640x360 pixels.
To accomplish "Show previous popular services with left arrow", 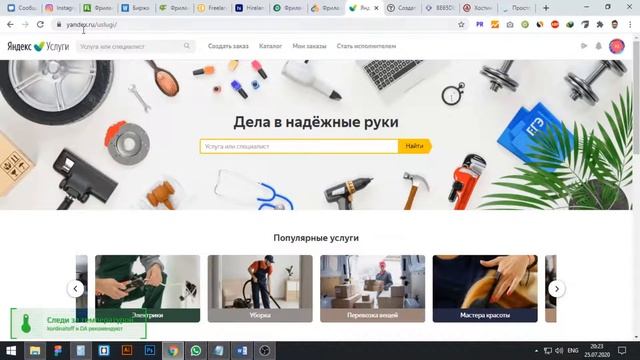I will tap(76, 289).
